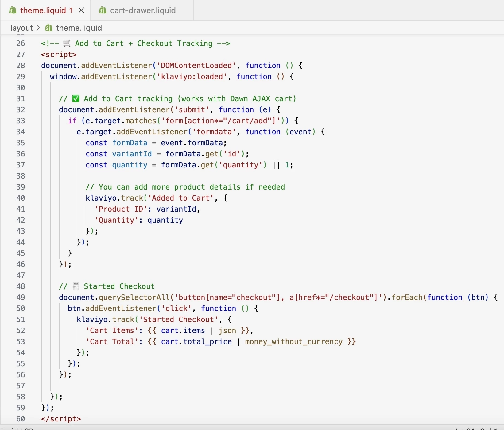This screenshot has width=504, height=430.
Task: Click the closing script tag on line 60
Action: click(61, 419)
